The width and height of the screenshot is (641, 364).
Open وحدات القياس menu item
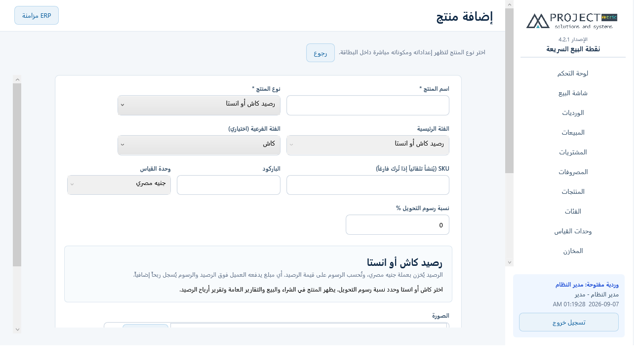[x=573, y=231]
